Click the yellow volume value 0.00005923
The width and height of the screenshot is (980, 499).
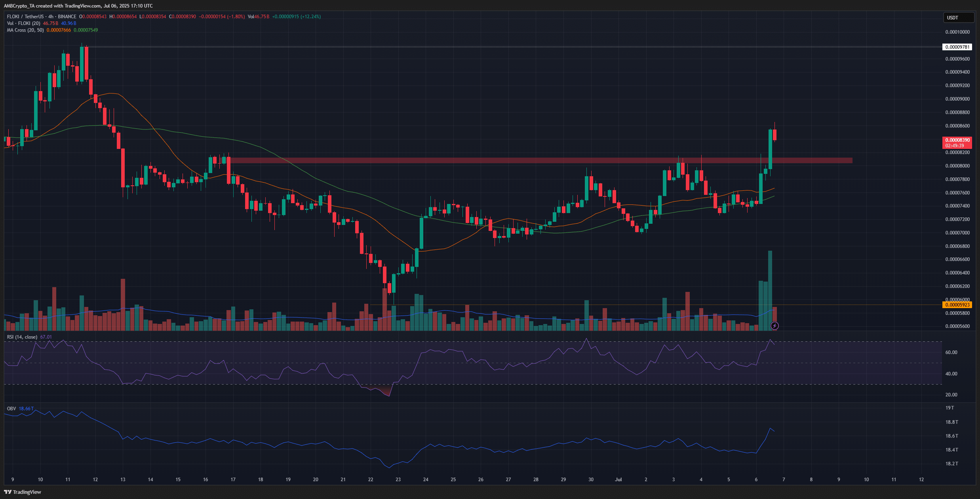[x=958, y=305]
